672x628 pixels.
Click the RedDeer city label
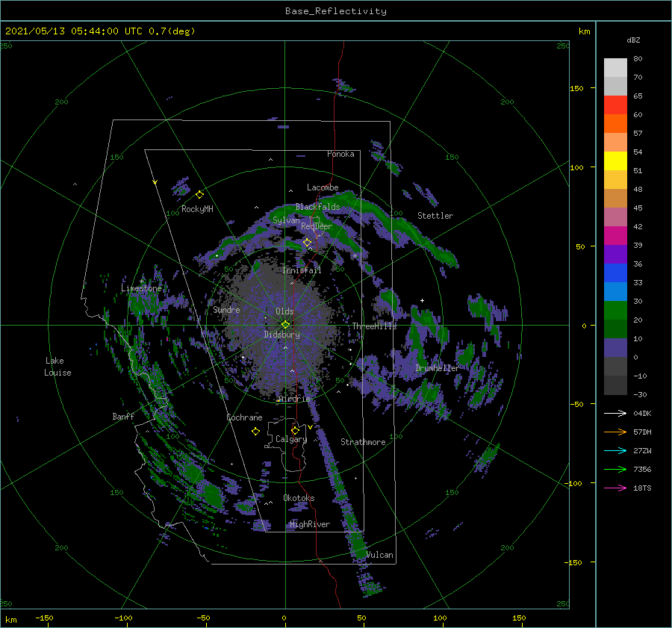tap(317, 226)
